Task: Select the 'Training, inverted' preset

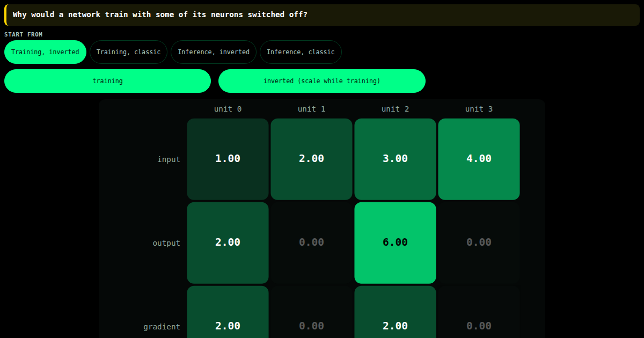Action: [x=45, y=52]
